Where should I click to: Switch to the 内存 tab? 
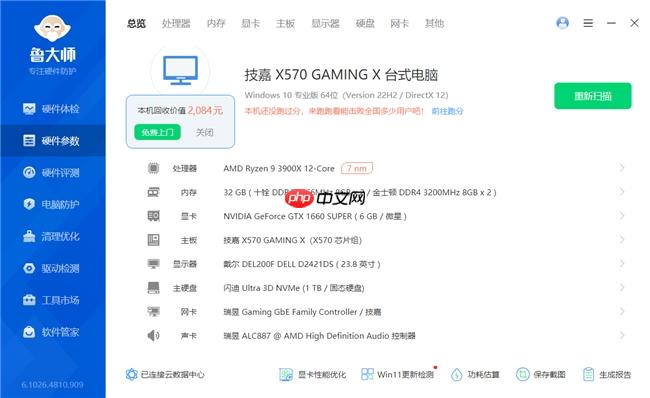216,24
